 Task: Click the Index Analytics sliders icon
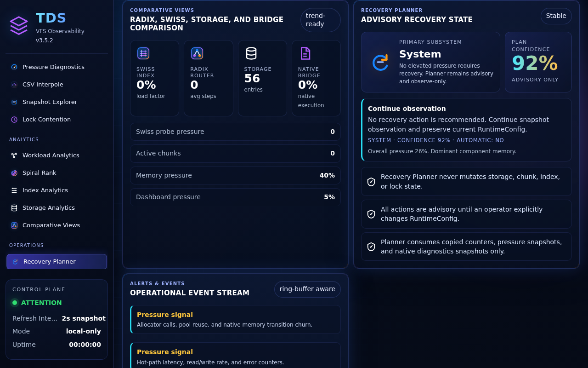(x=14, y=190)
